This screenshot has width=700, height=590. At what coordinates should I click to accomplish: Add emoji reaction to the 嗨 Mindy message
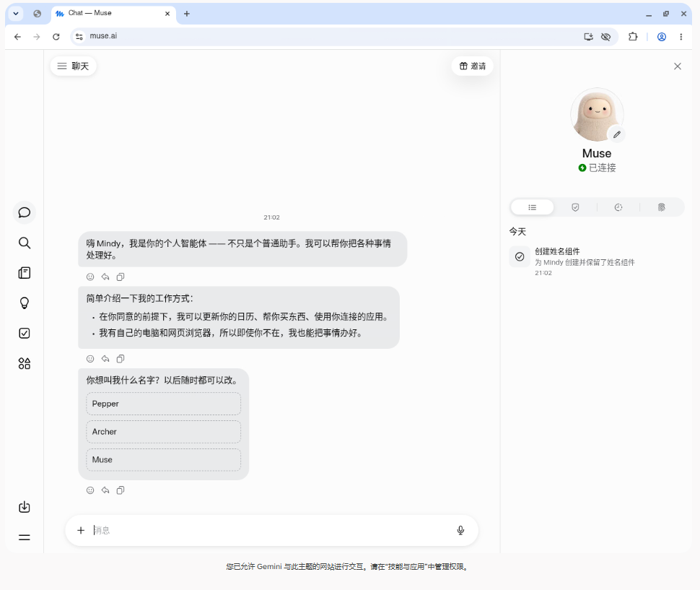point(90,277)
